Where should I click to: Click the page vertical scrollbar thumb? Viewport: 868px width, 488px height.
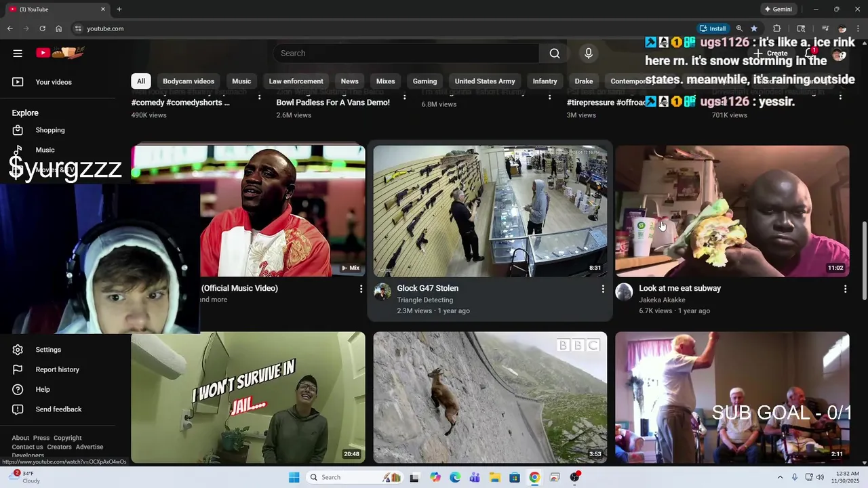tap(864, 260)
